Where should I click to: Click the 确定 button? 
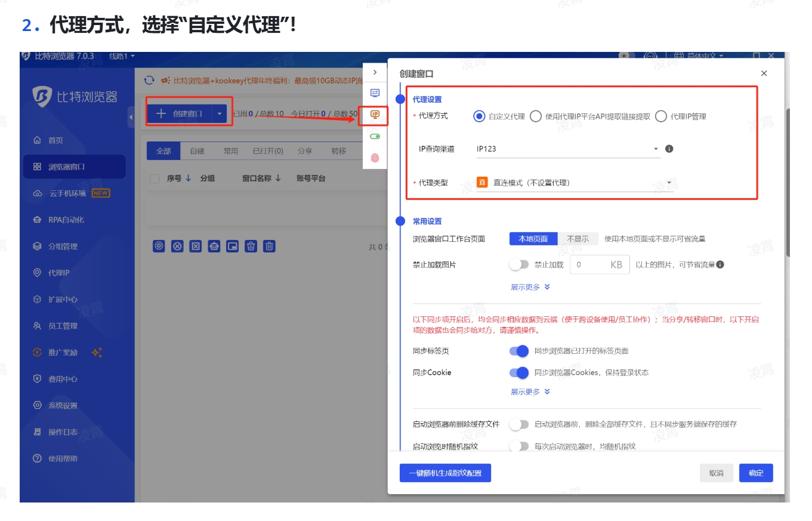point(755,473)
